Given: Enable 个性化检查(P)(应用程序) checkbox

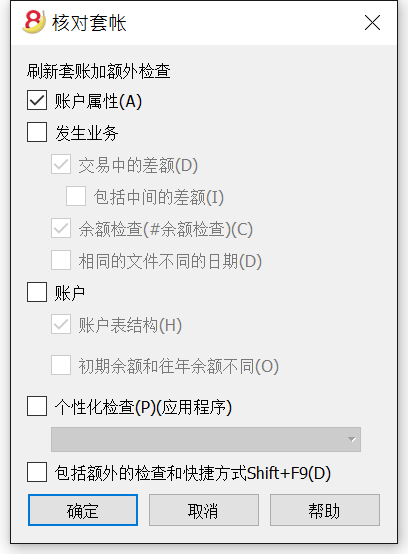Looking at the screenshot, I should click(x=37, y=406).
